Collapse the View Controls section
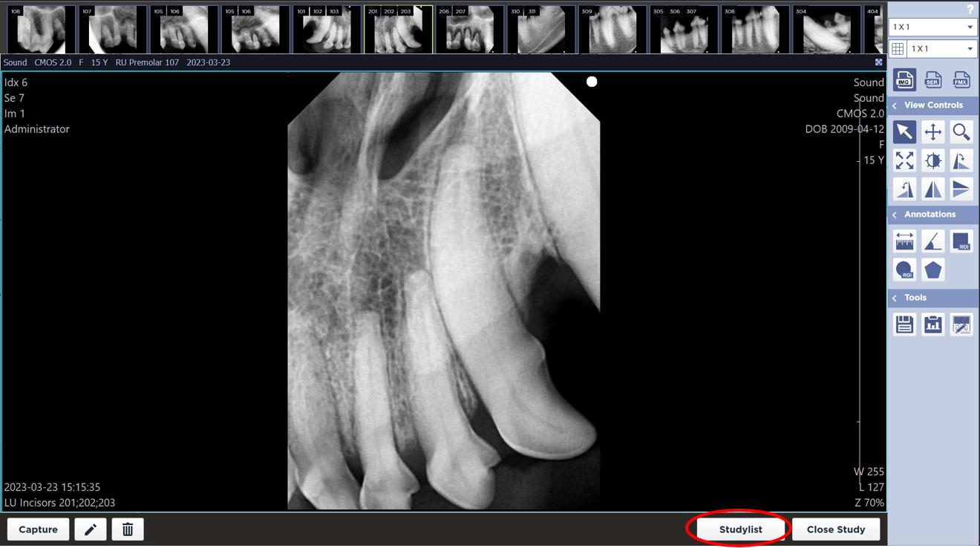Screen dimensions: 980x548 point(895,105)
